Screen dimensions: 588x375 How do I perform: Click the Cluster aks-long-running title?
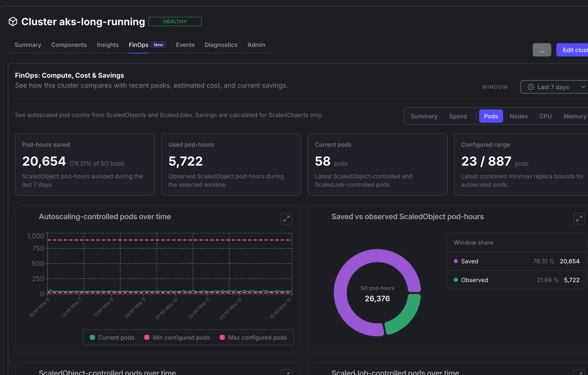83,22
